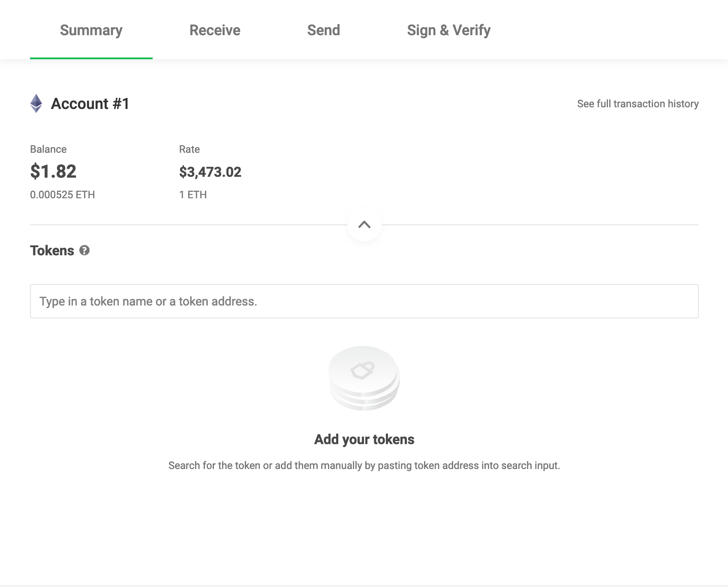Focus the token name or address field

click(x=364, y=301)
